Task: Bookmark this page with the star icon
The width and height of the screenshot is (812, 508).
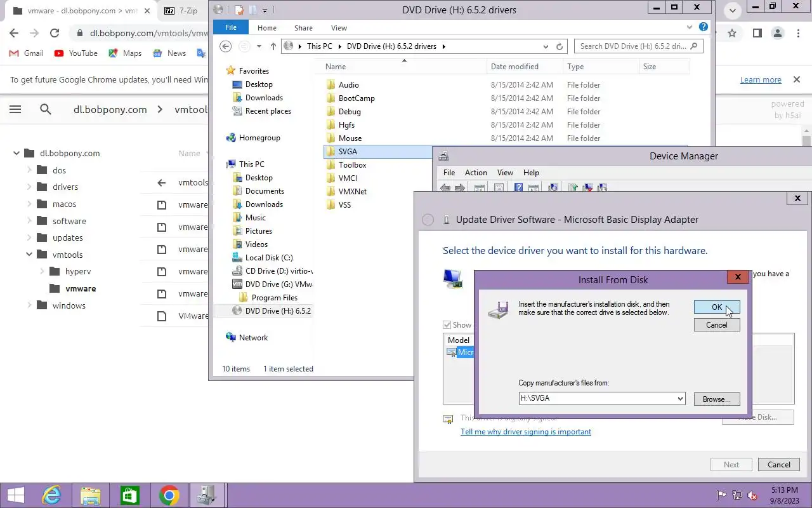Action: 732,33
